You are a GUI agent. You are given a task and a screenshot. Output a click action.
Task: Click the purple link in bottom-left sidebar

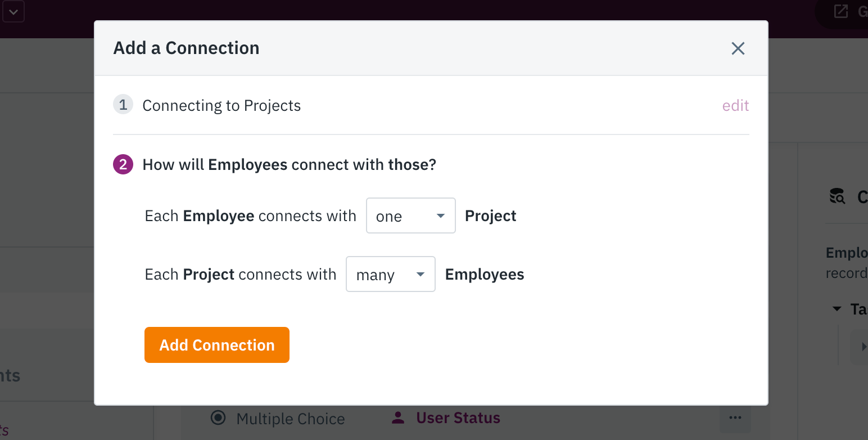point(4,432)
